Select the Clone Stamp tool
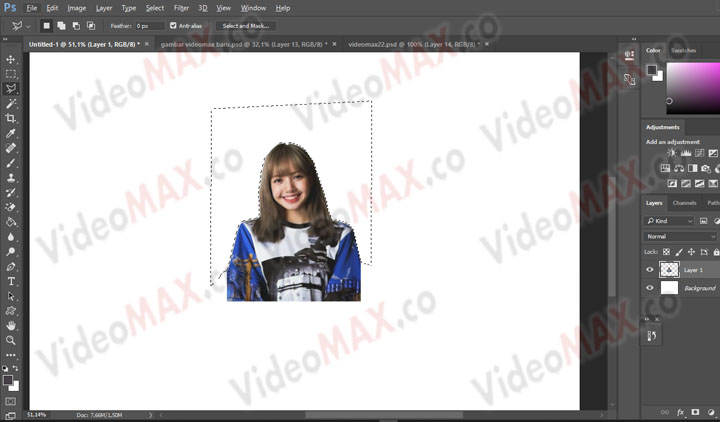Image resolution: width=720 pixels, height=422 pixels. click(x=11, y=178)
